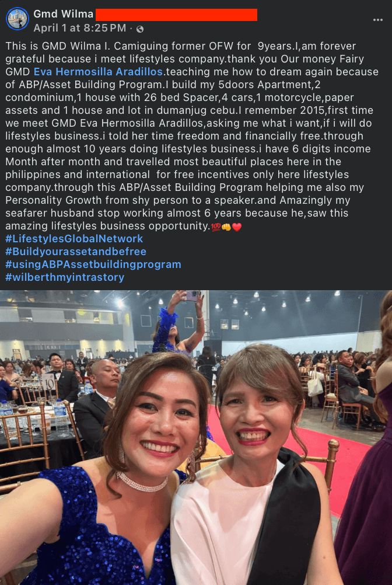Open the post options three-dot menu
The height and width of the screenshot is (585, 392).
[378, 20]
